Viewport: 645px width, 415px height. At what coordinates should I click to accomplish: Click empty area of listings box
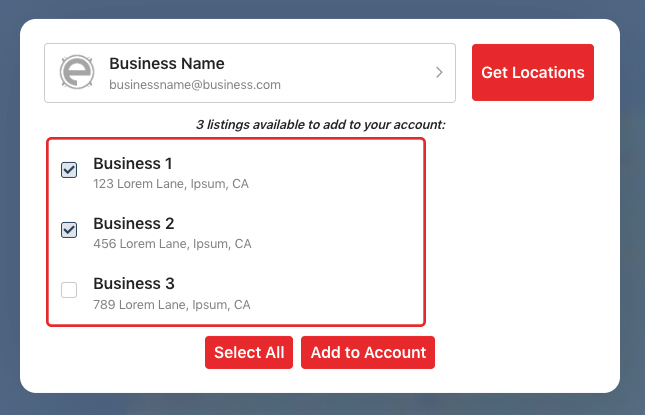tap(337, 232)
